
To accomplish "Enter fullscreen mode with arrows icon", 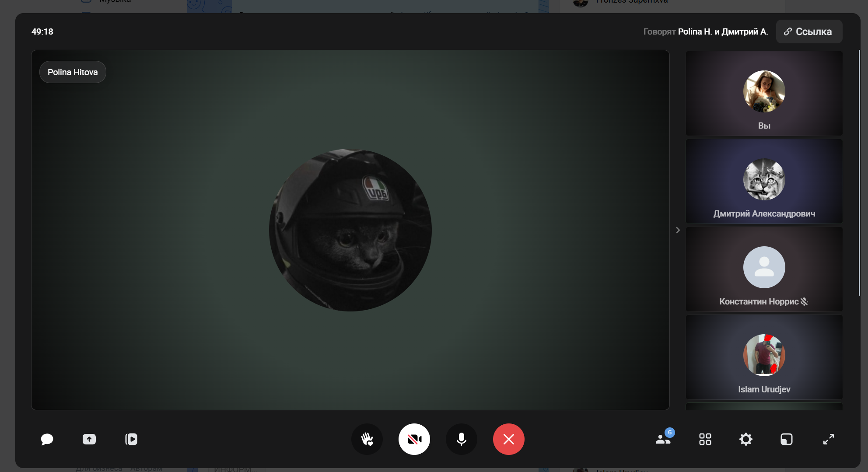I will 828,439.
